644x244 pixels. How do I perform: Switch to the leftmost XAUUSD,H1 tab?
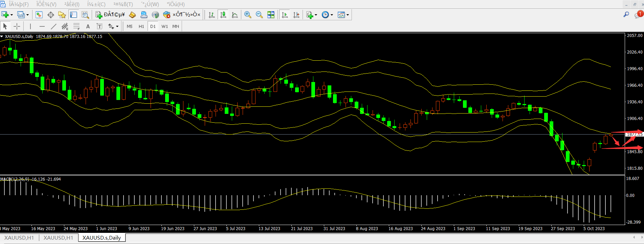click(x=19, y=238)
